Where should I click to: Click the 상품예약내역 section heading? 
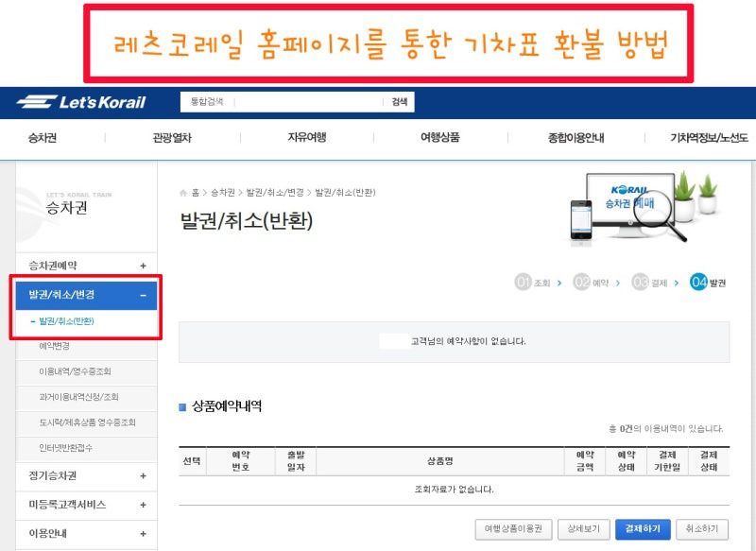pos(227,406)
